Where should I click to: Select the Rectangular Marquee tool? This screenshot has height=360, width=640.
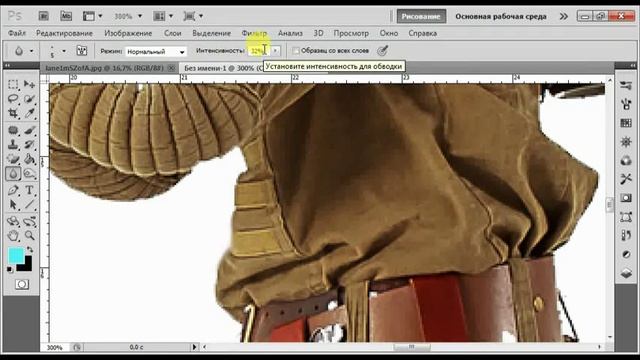pos(13,84)
